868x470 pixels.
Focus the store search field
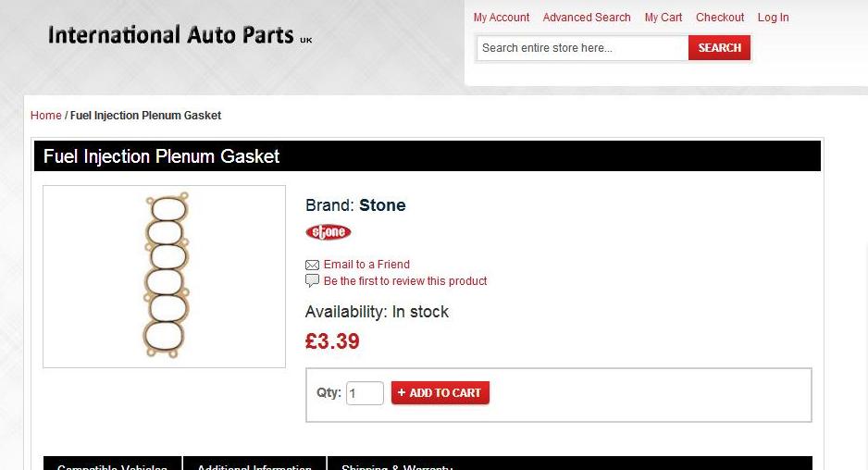582,48
